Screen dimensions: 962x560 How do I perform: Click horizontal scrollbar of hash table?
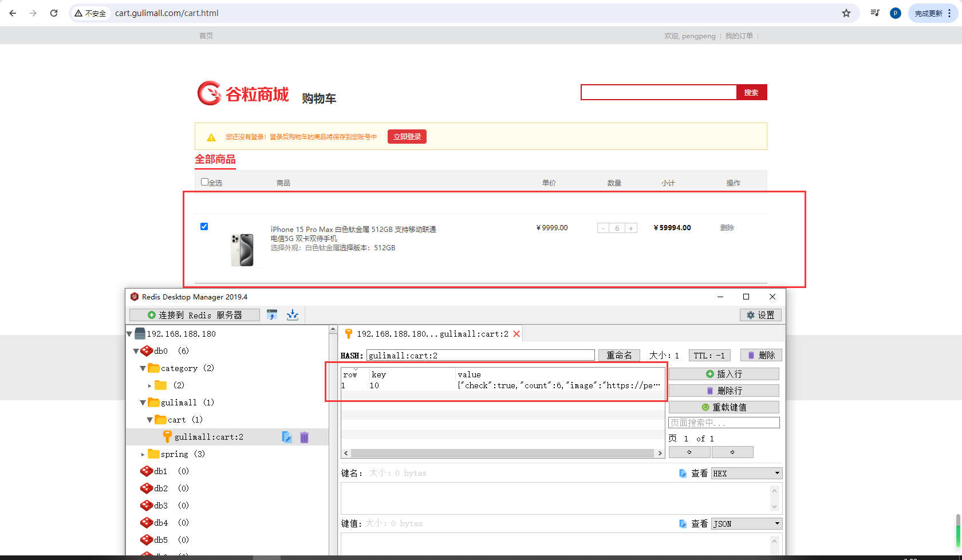502,453
